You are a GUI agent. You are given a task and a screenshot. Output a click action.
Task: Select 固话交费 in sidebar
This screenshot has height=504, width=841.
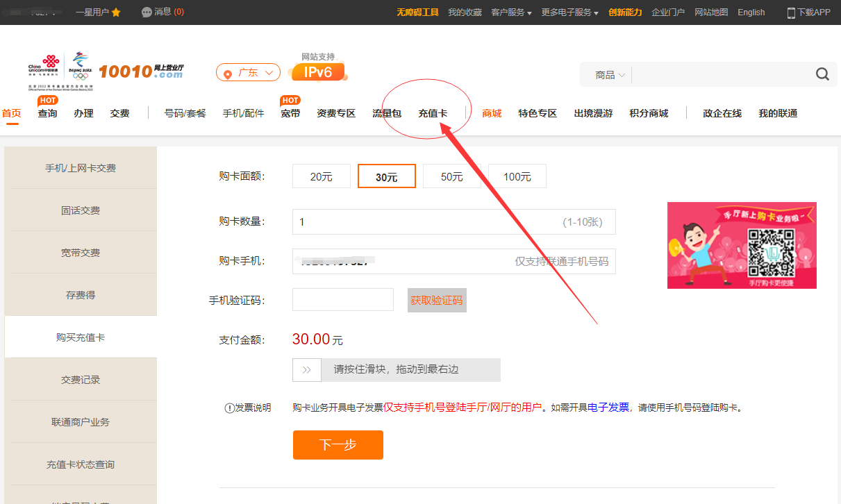click(x=81, y=210)
